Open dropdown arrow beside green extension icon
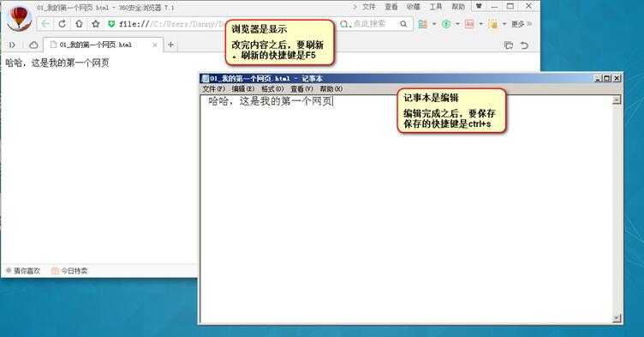The image size is (644, 337). pos(457,24)
